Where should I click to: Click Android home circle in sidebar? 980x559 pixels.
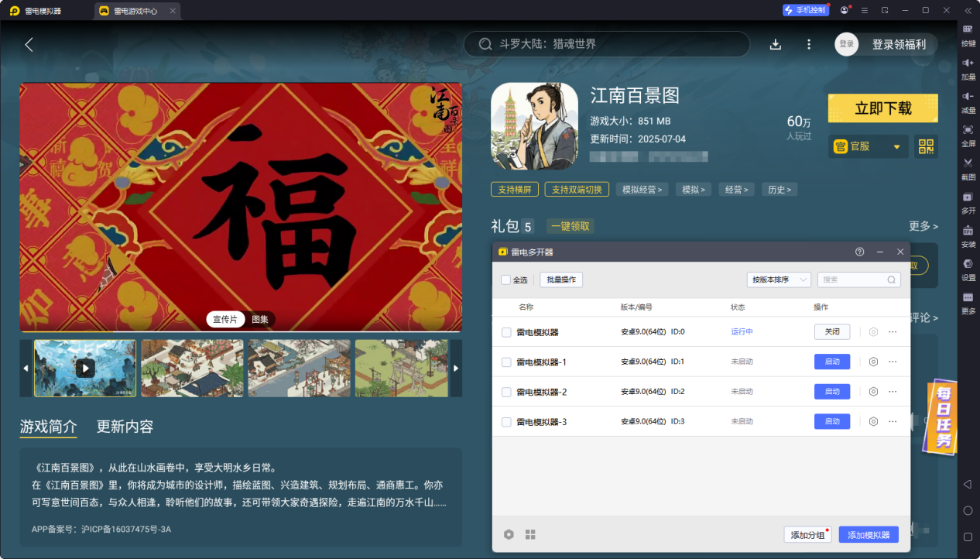click(x=968, y=510)
